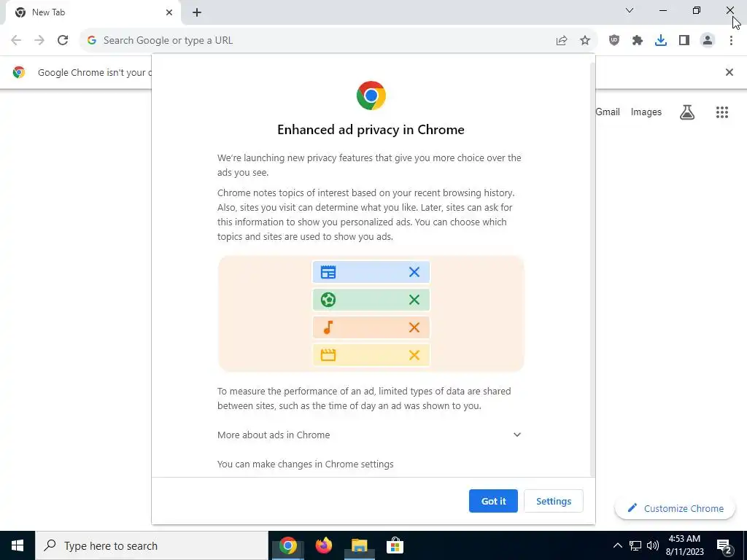Click the You can make changes in Chrome settings text
747x560 pixels.
306,464
